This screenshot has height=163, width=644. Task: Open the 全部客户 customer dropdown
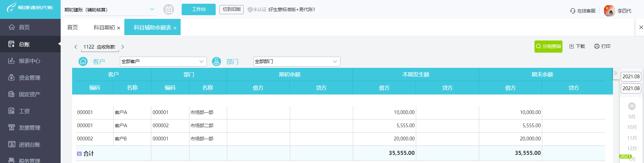pos(163,61)
